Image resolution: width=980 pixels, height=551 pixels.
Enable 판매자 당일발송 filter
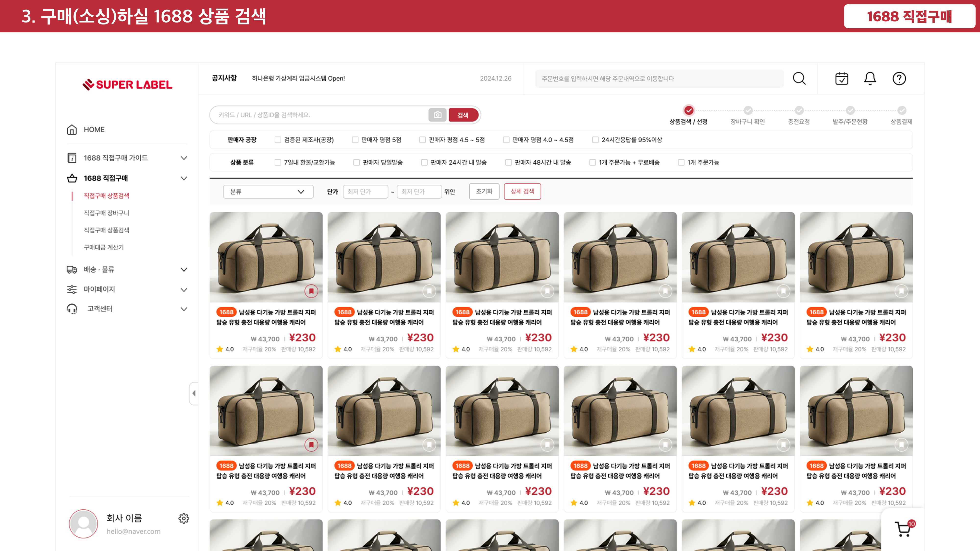pyautogui.click(x=356, y=162)
